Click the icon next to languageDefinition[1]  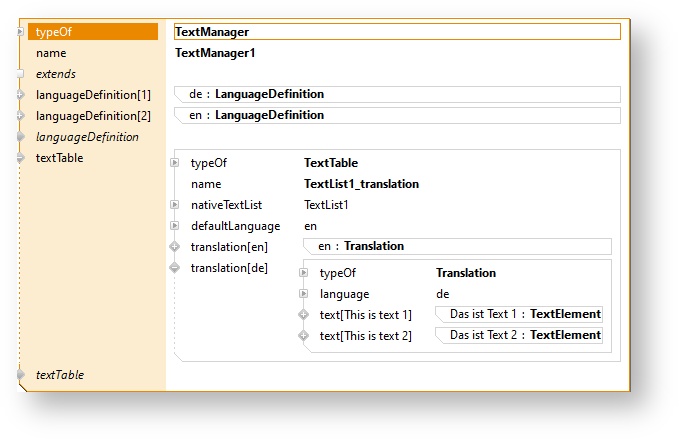click(x=20, y=95)
